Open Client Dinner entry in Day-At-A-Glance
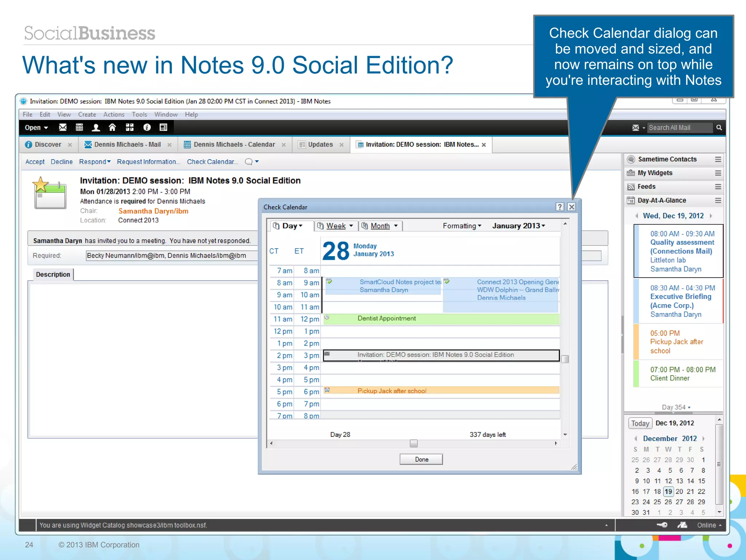746x560 pixels. [x=678, y=374]
